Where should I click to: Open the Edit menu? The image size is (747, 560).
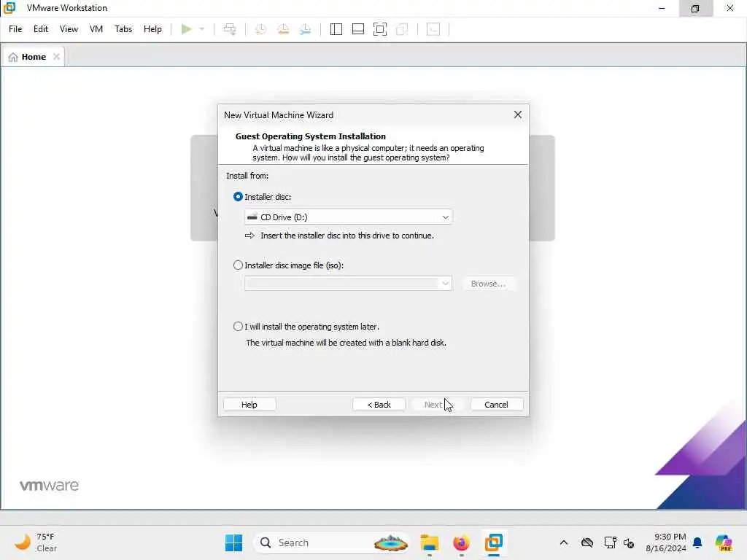(x=41, y=29)
